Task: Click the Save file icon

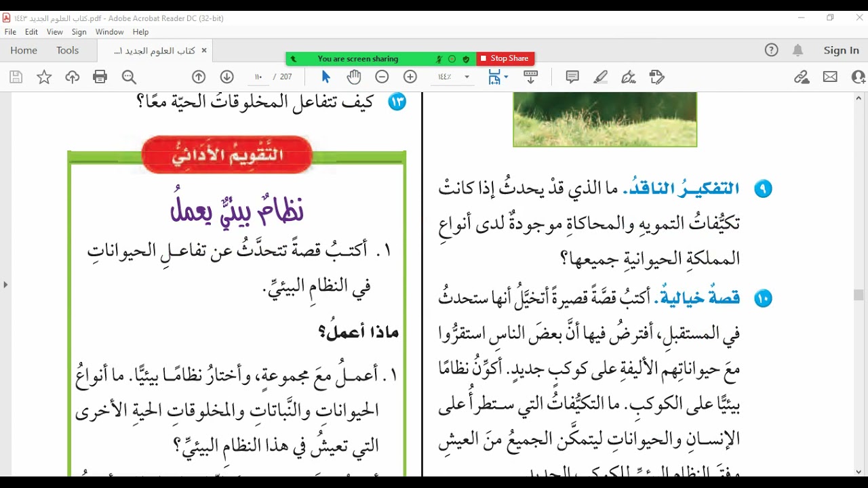Action: tap(16, 77)
